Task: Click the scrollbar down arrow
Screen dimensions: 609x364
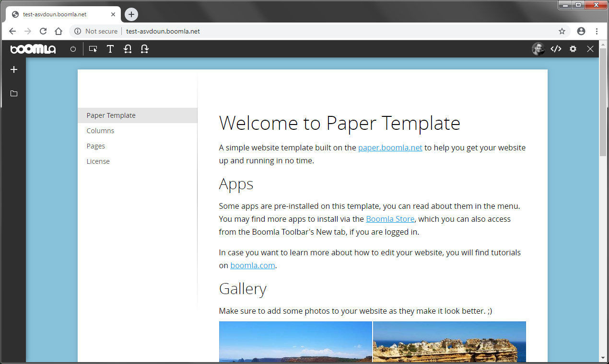Action: [603, 358]
